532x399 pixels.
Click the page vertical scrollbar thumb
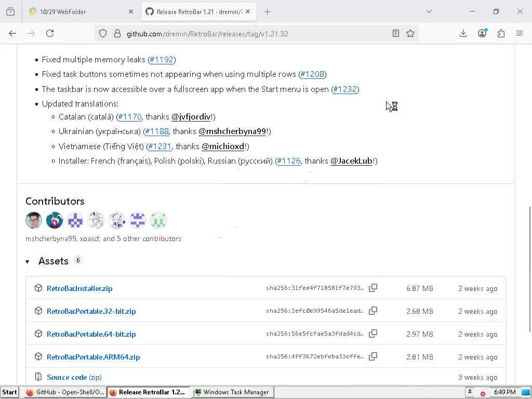[529, 269]
